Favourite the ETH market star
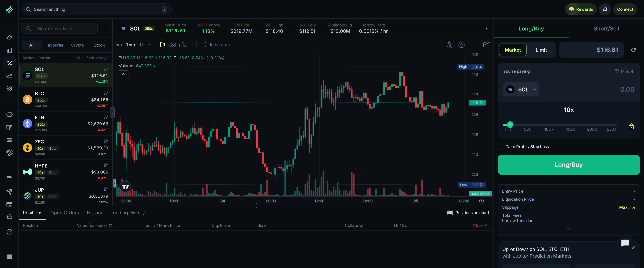 click(x=106, y=117)
